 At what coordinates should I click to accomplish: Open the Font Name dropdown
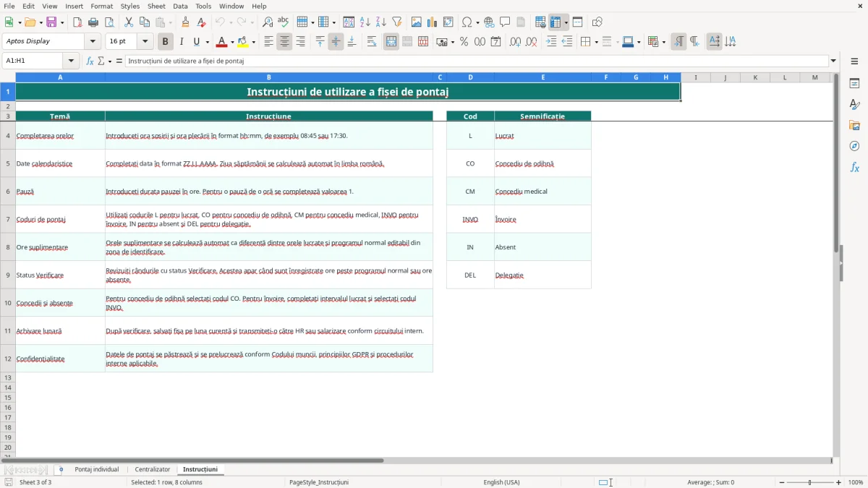(x=92, y=42)
